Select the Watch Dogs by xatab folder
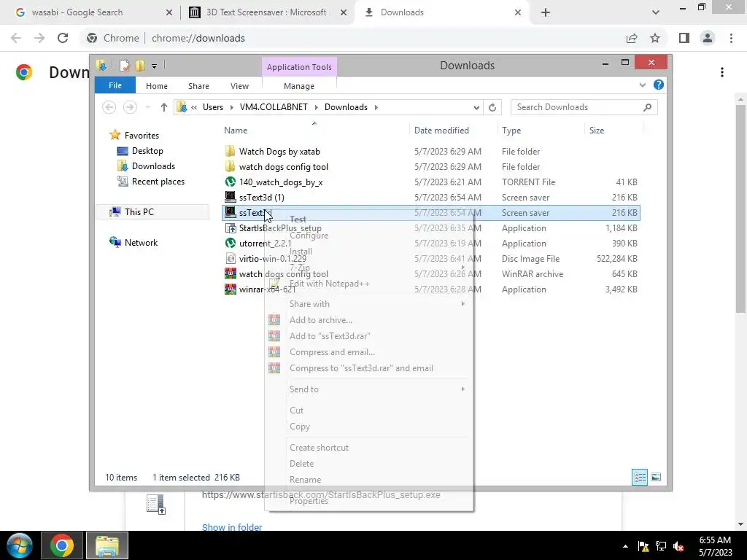 (x=279, y=152)
